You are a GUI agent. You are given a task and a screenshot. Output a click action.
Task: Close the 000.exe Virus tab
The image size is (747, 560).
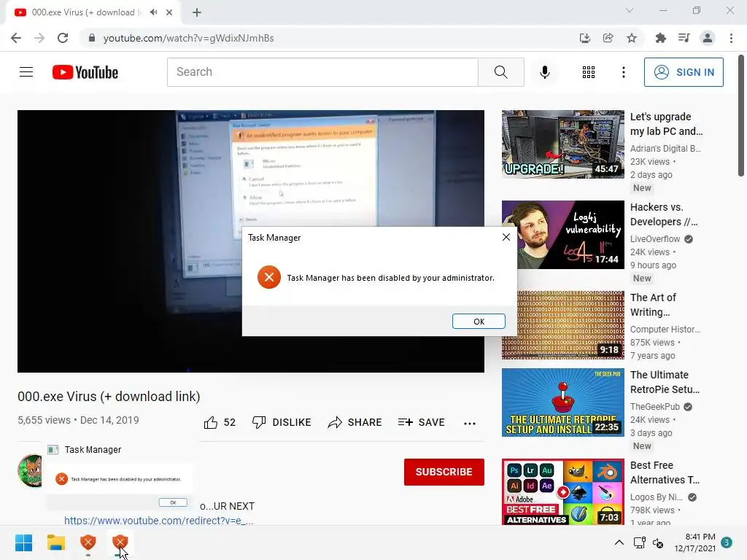[x=169, y=12]
